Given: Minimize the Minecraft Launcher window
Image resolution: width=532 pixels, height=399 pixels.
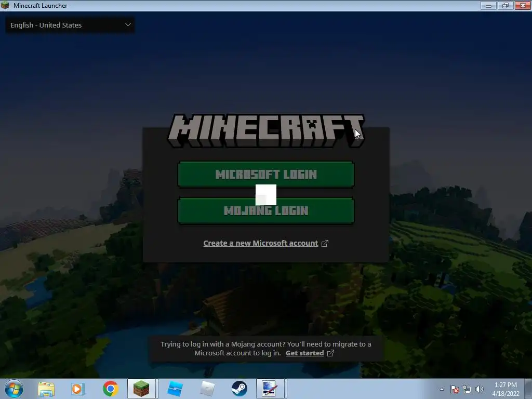Looking at the screenshot, I should pos(488,5).
